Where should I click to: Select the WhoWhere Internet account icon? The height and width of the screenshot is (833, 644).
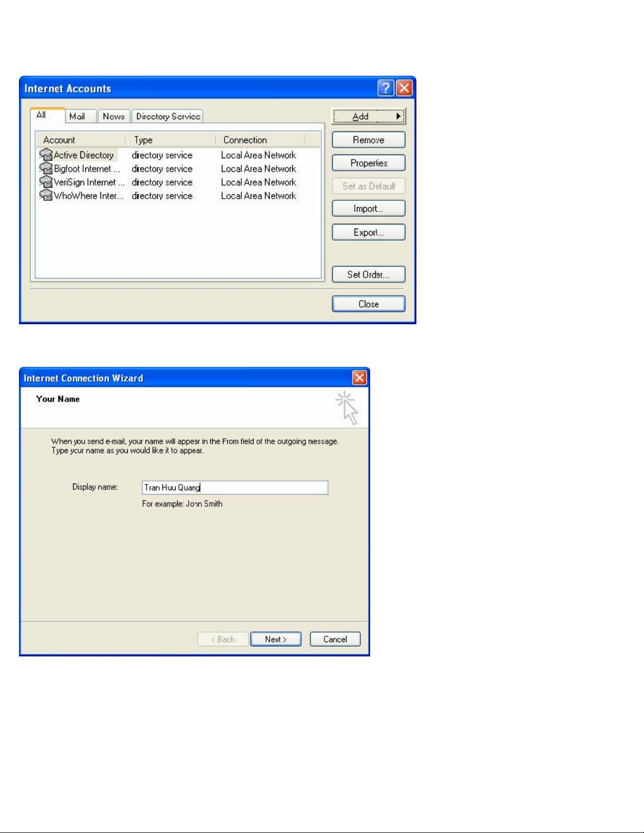(46, 196)
